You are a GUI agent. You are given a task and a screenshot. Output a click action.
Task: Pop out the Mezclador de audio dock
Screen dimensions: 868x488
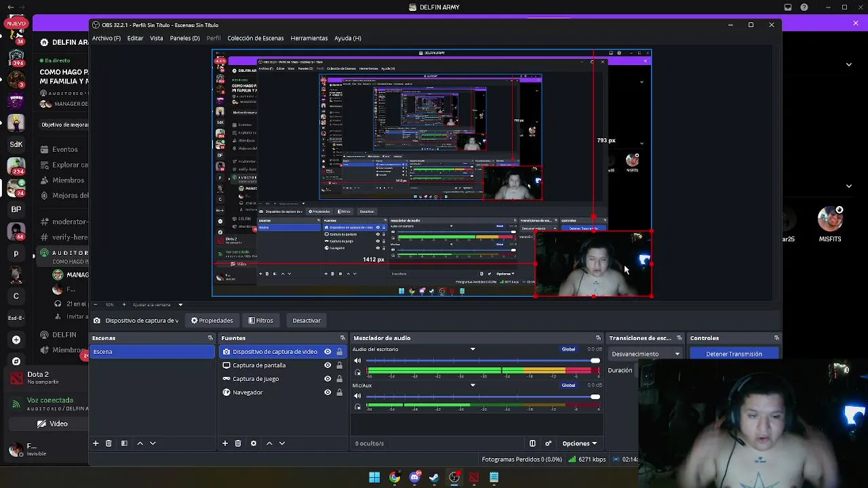tap(598, 338)
